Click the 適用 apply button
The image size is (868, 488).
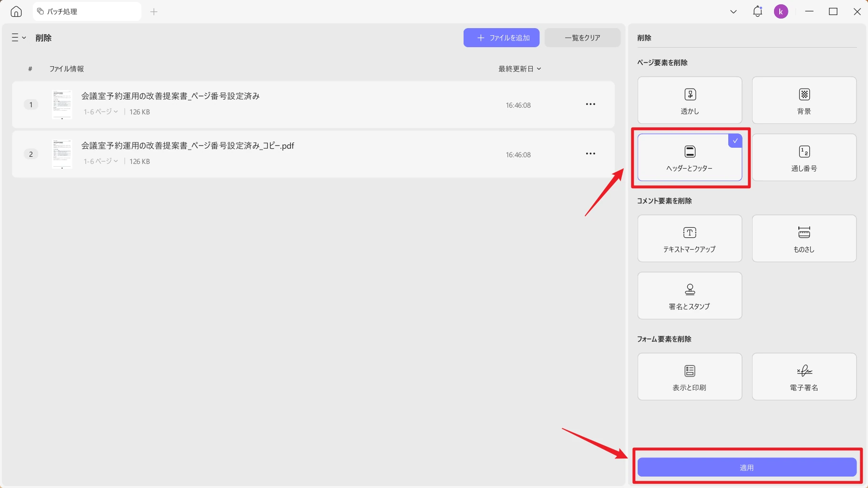[747, 468]
